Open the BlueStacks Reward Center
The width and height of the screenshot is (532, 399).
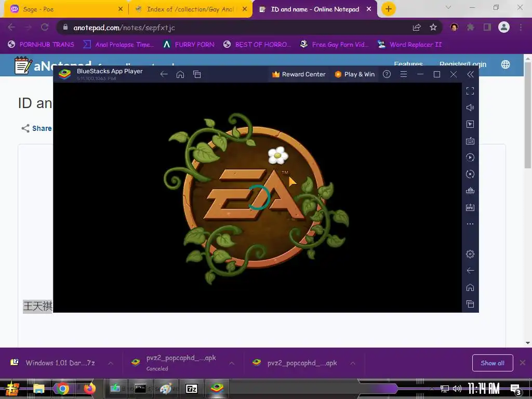(299, 74)
